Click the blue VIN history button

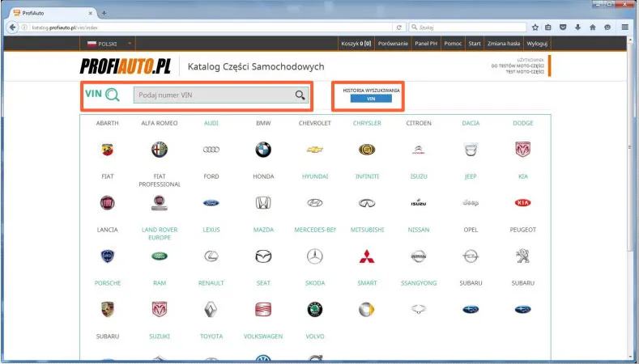tap(371, 99)
